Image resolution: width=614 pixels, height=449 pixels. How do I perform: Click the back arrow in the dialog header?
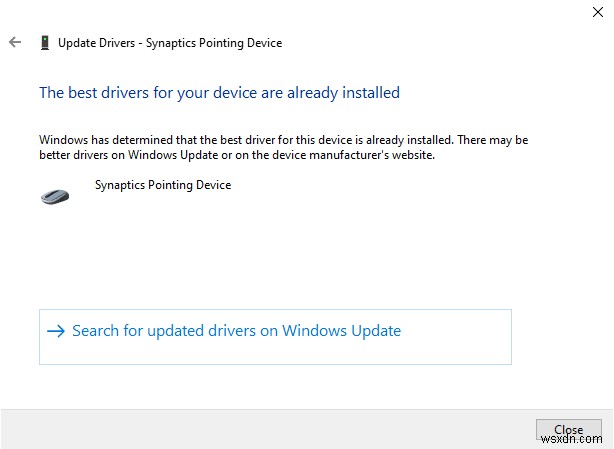point(15,43)
